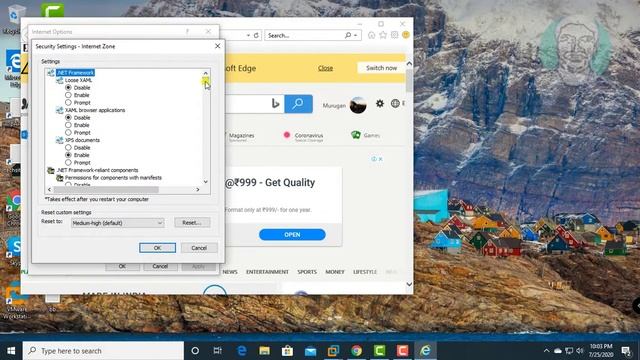Open the Murugan profile avatar
The image size is (640, 360).
[358, 105]
